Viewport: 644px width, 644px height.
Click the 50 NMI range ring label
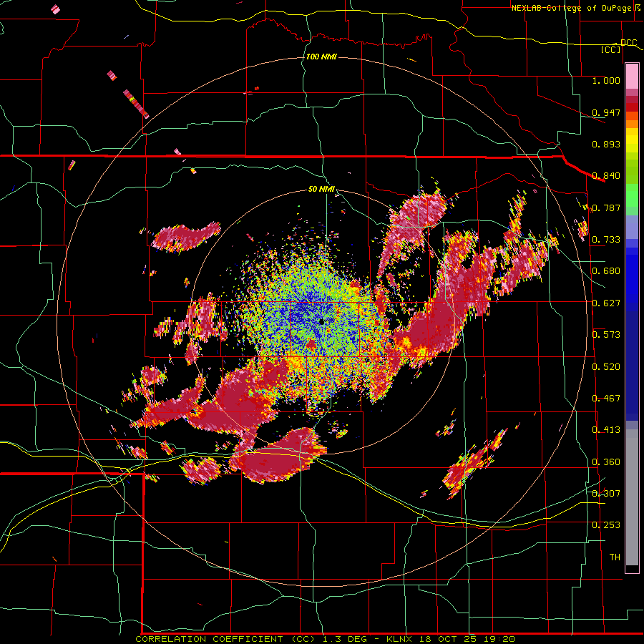pos(321,189)
